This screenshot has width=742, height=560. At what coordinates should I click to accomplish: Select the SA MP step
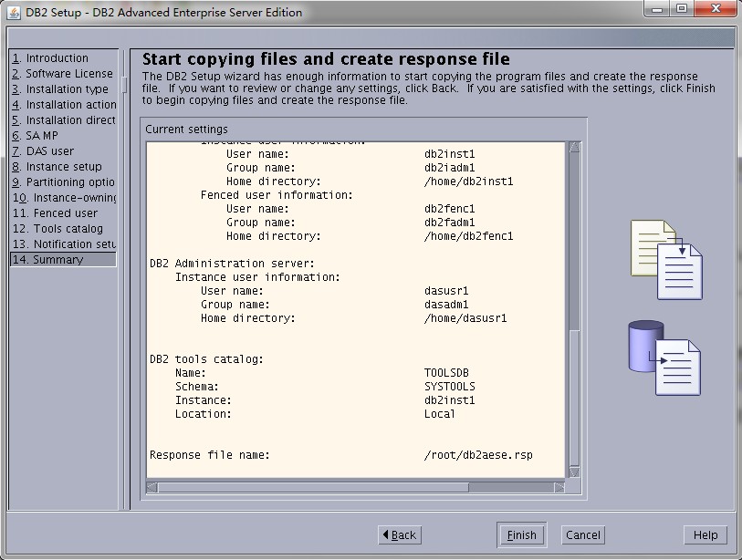pyautogui.click(x=63, y=136)
